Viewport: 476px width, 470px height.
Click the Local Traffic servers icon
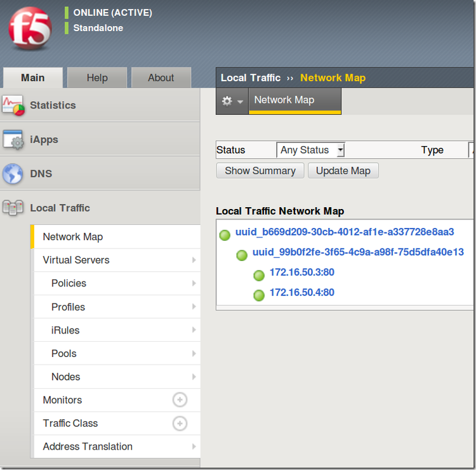point(13,208)
